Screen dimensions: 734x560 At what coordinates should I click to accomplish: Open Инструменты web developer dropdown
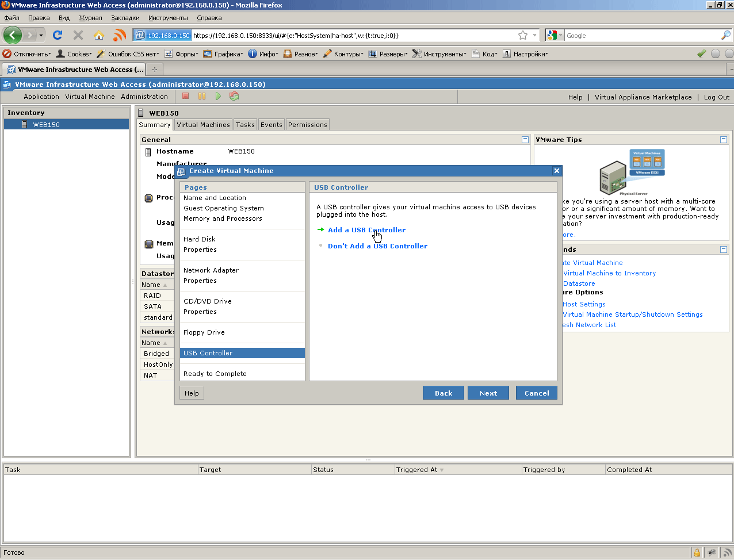point(440,54)
